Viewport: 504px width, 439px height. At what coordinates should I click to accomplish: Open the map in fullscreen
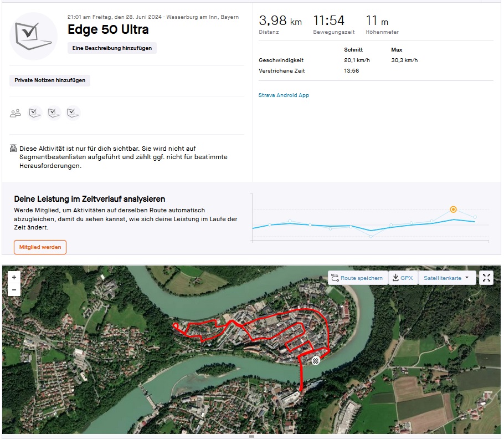(486, 278)
